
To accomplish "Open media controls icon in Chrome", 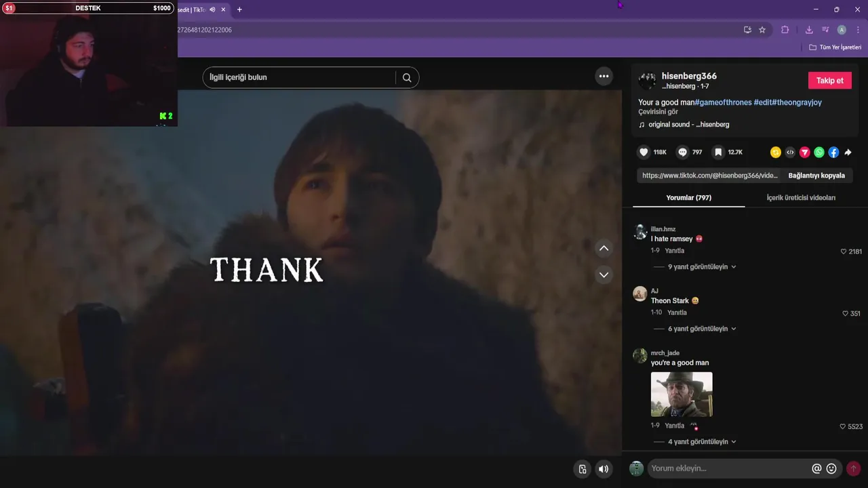I will (x=825, y=30).
